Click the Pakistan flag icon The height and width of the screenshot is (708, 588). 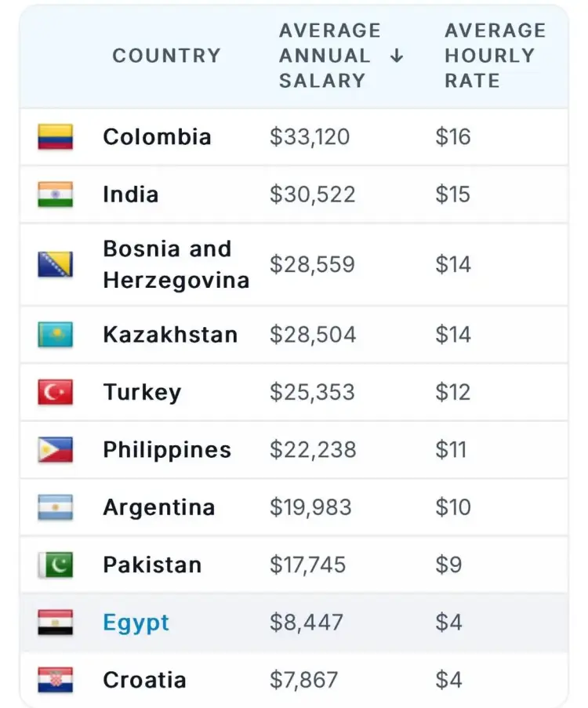55,565
